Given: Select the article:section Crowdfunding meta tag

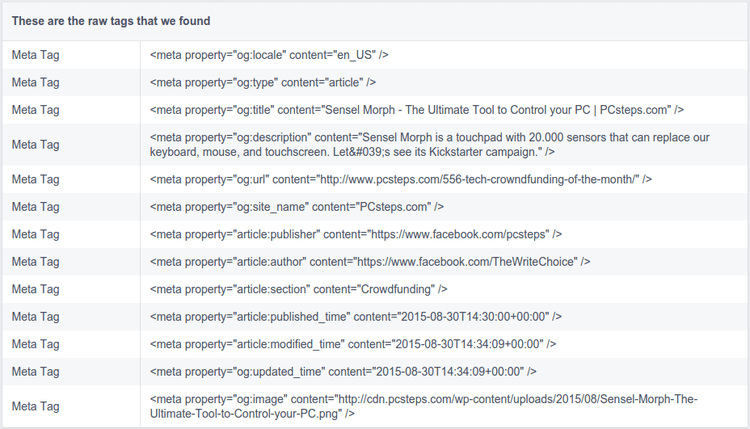Looking at the screenshot, I should 298,289.
